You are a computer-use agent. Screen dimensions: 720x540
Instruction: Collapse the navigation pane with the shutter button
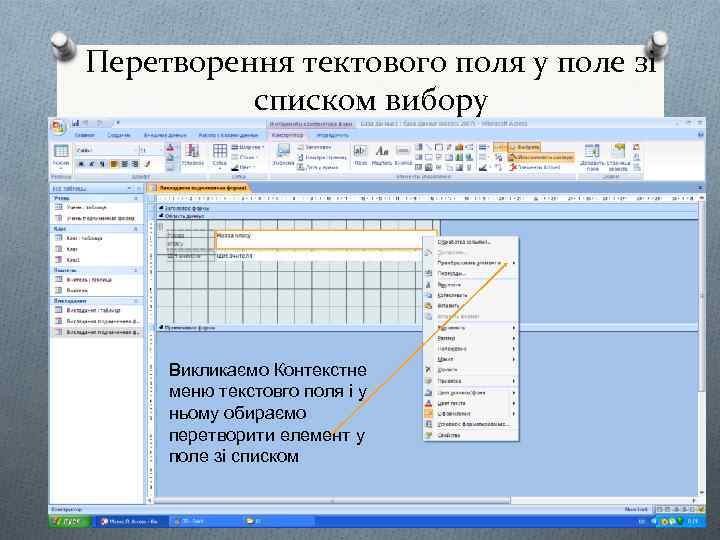click(x=139, y=188)
